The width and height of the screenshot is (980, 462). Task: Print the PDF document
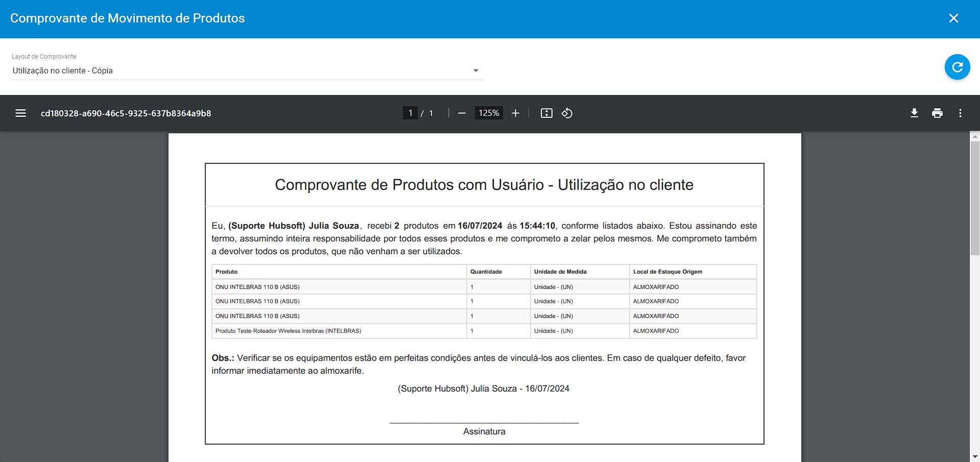937,113
